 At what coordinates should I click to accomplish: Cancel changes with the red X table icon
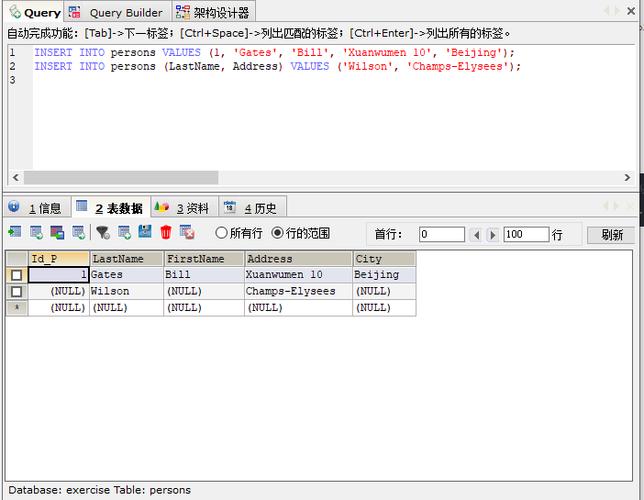(187, 232)
